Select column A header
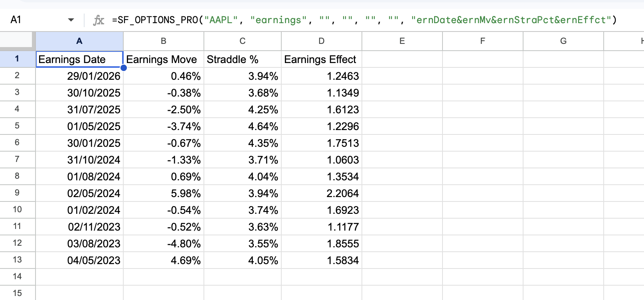This screenshot has height=300, width=644. (79, 41)
